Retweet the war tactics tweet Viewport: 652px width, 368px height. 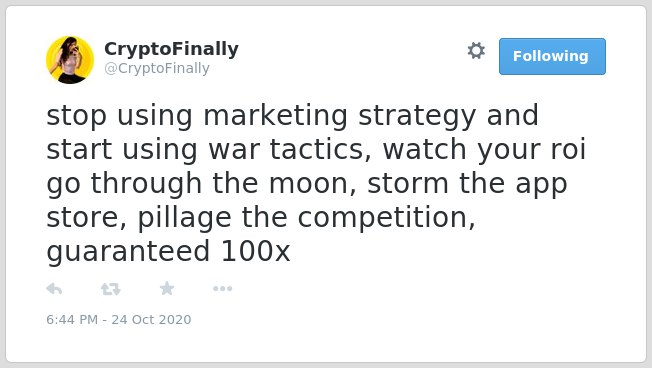(x=111, y=289)
